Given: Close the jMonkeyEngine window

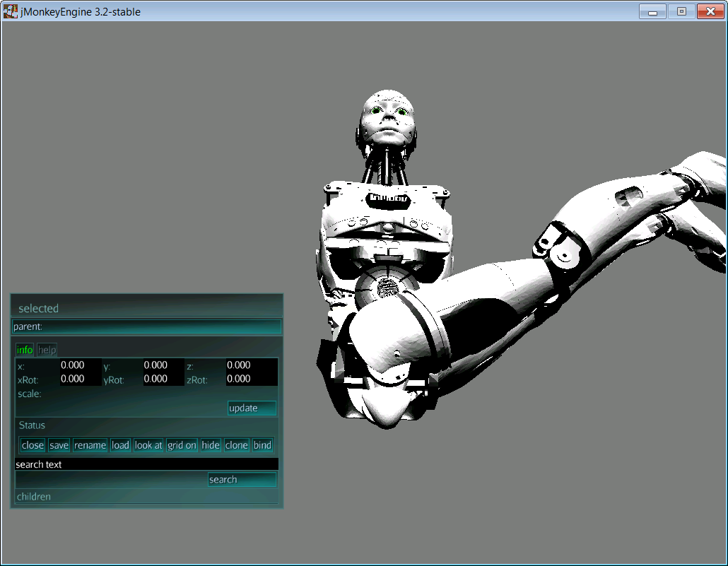Looking at the screenshot, I should [x=710, y=11].
